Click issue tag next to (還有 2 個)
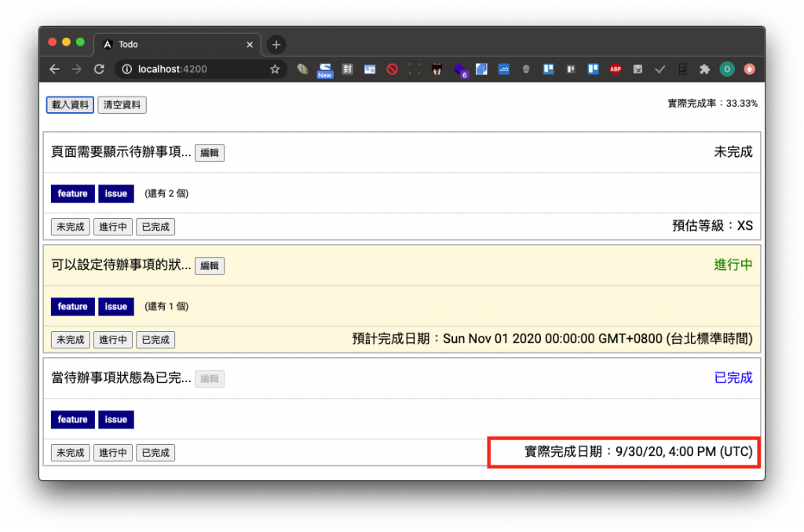 coord(116,194)
